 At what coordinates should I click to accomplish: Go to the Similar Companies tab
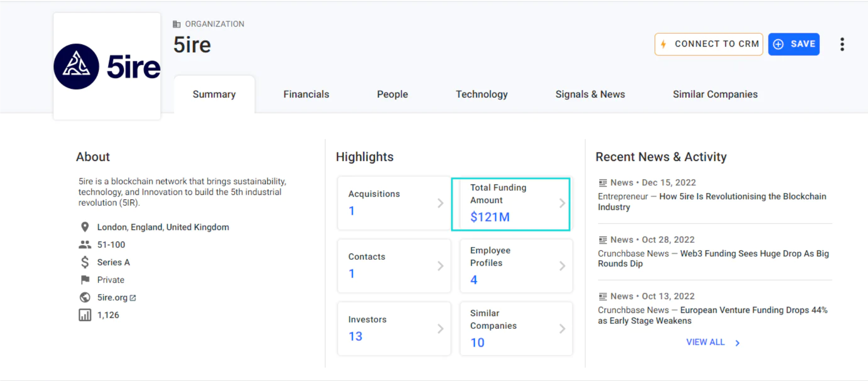tap(715, 94)
